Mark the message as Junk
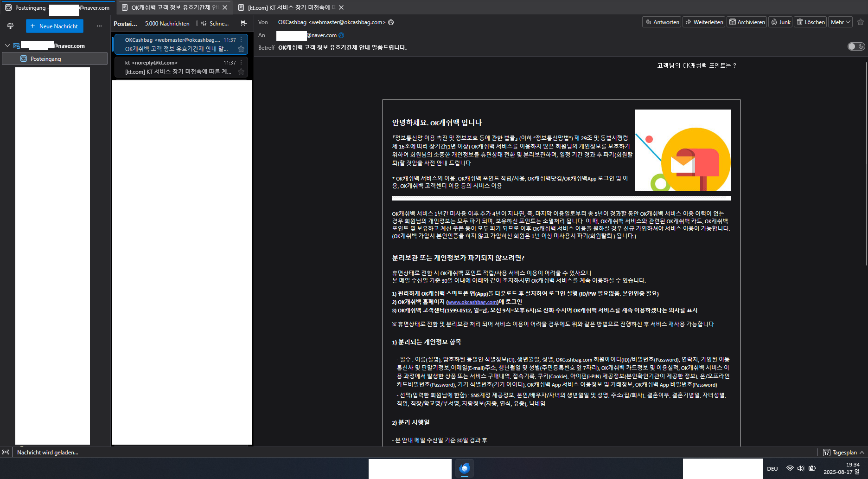The width and height of the screenshot is (868, 479). 780,22
